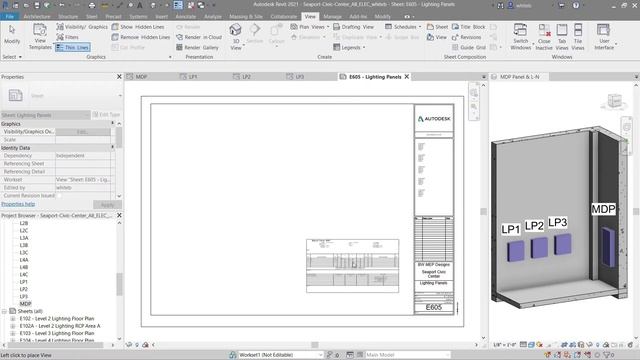Open the sheet type selector dropdown

click(120, 96)
